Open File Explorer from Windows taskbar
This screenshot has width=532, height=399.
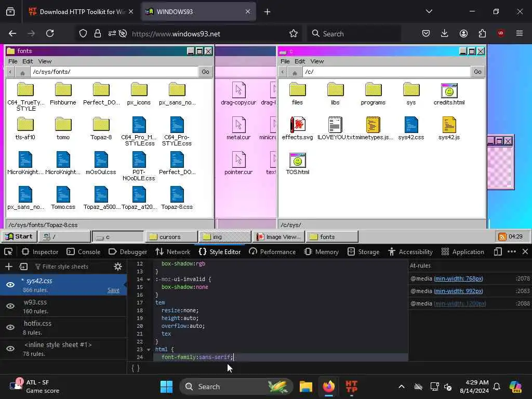(x=305, y=387)
